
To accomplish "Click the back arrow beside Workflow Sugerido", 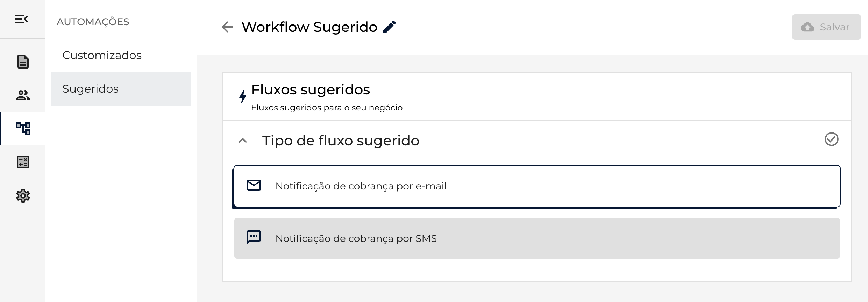I will point(227,27).
